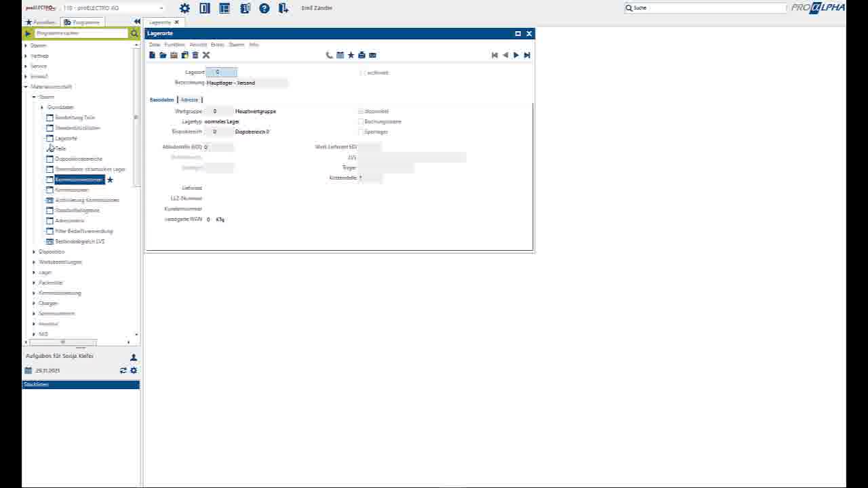The image size is (868, 488).
Task: Open the Funktion menu
Action: [x=174, y=45]
